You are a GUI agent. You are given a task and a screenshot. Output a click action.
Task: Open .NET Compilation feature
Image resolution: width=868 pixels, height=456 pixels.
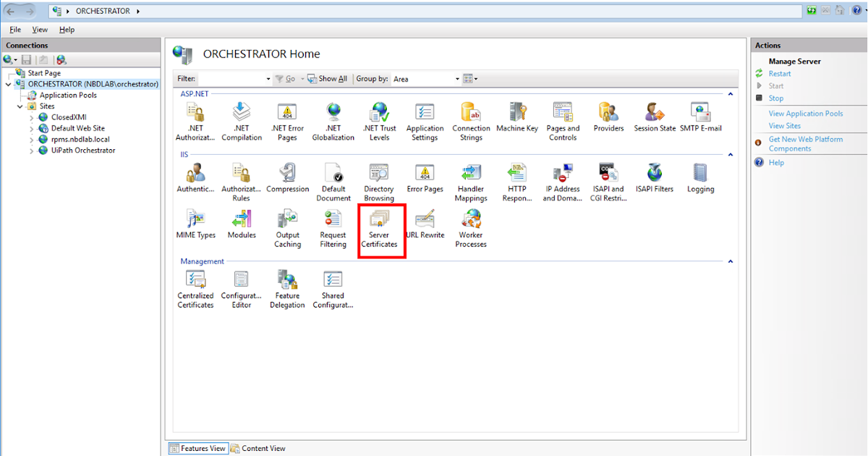(x=242, y=122)
